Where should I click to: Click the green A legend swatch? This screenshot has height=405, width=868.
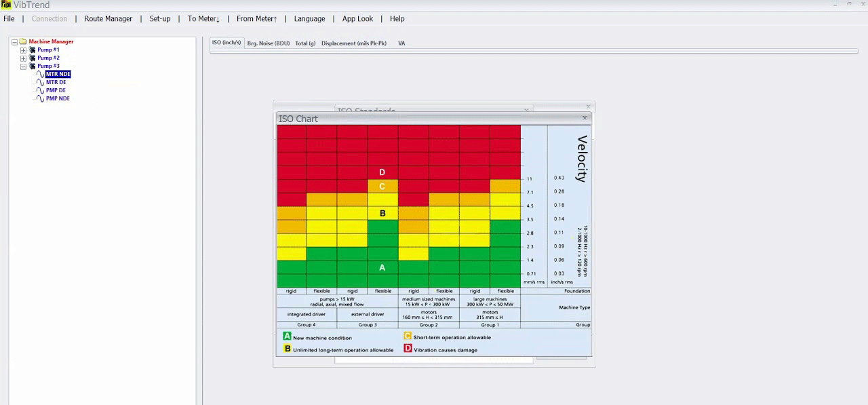point(287,336)
